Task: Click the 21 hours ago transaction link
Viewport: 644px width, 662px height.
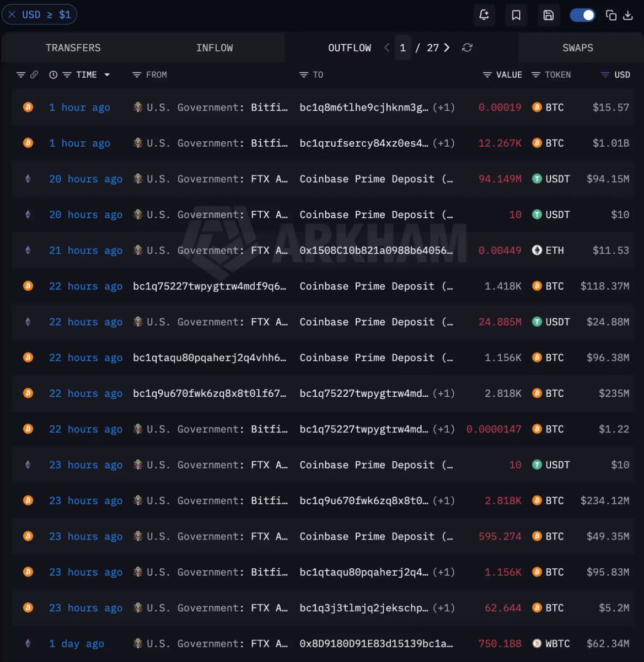Action: pyautogui.click(x=85, y=250)
